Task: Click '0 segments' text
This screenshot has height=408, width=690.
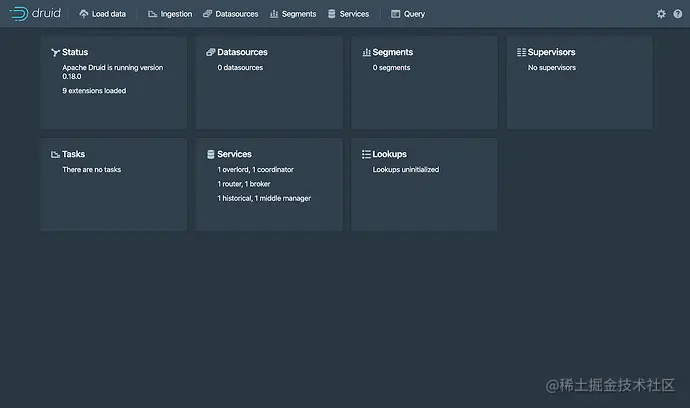Action: point(391,67)
